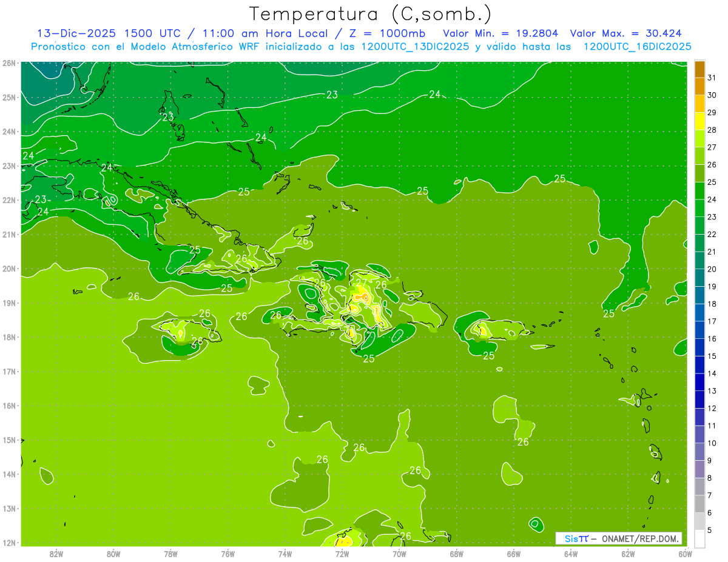Click the 82W longitude axis label
Screen dimensions: 728x562
[x=56, y=553]
